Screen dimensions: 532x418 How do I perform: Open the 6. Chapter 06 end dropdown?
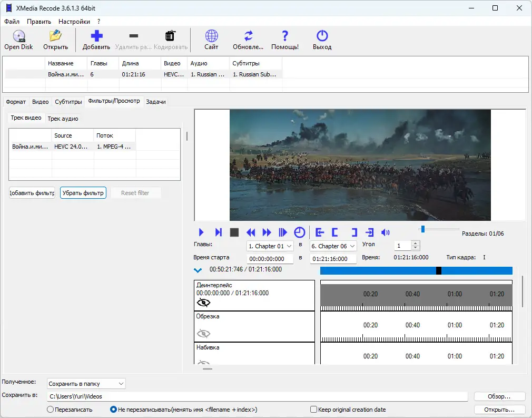(x=333, y=246)
